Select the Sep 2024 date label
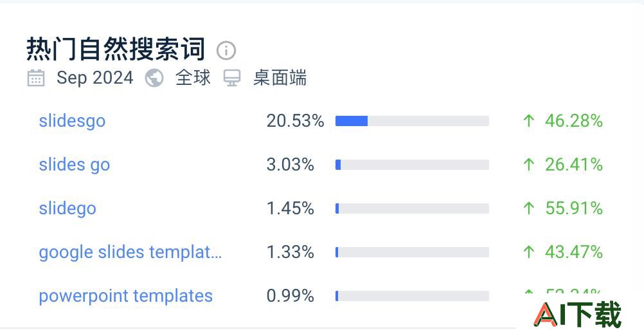 pyautogui.click(x=95, y=78)
